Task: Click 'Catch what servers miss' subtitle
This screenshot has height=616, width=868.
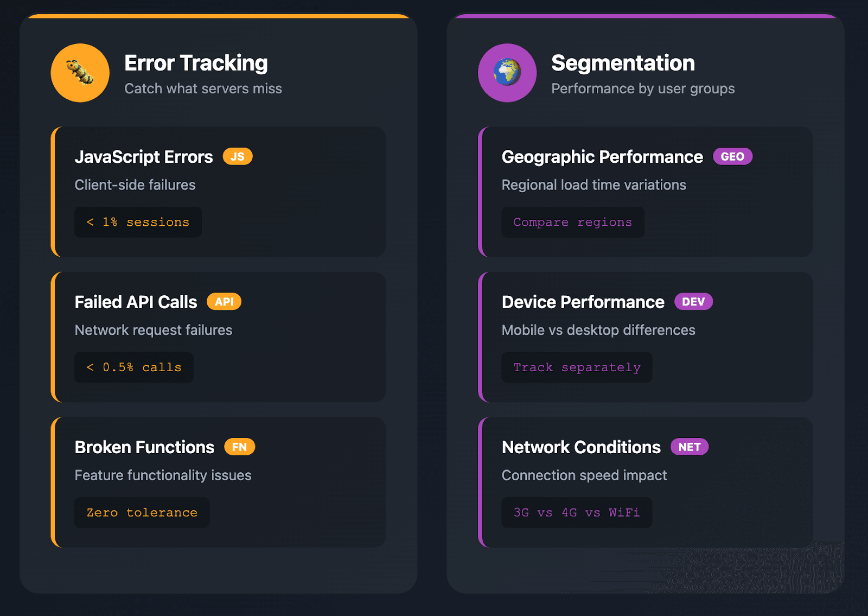Action: pyautogui.click(x=203, y=88)
